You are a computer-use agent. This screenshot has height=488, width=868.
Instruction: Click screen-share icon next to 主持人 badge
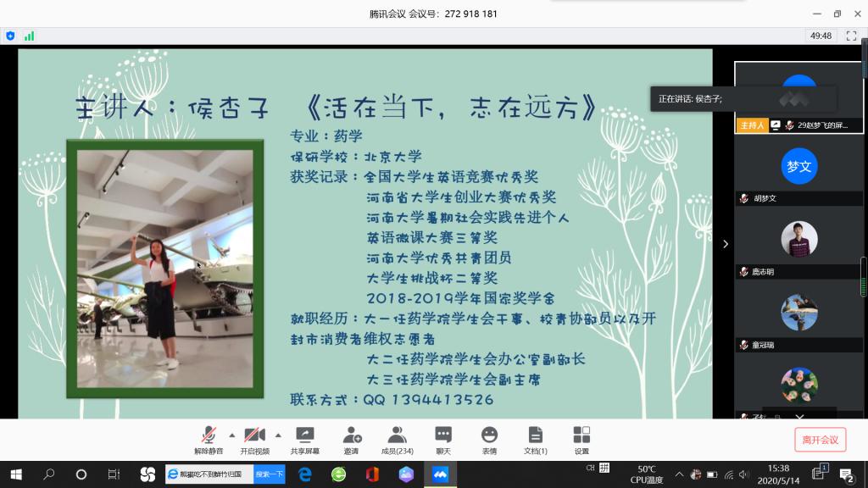(x=776, y=125)
